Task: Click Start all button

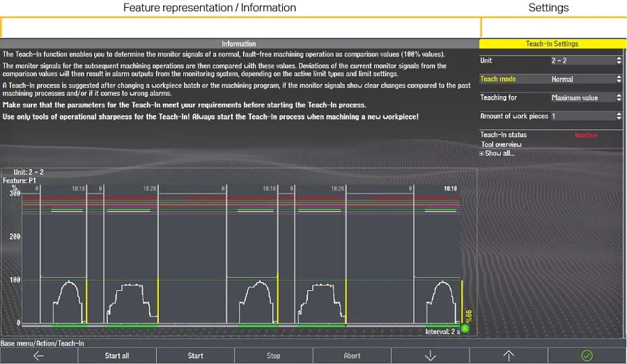Action: [117, 356]
